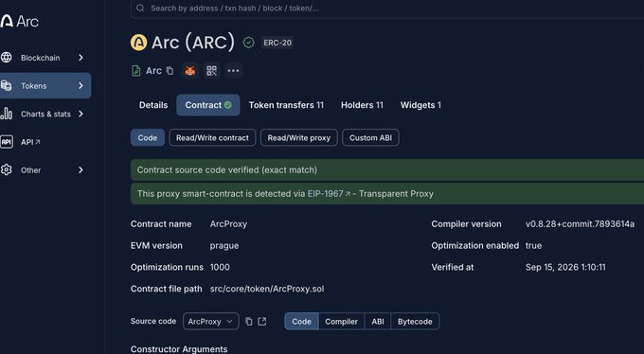Open Read/Write proxy section

coord(299,138)
